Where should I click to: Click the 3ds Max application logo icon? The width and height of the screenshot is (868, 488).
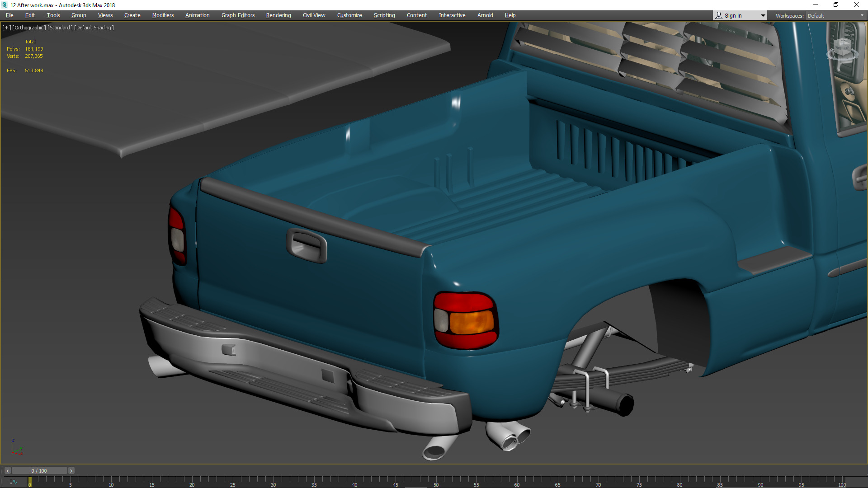tap(5, 5)
